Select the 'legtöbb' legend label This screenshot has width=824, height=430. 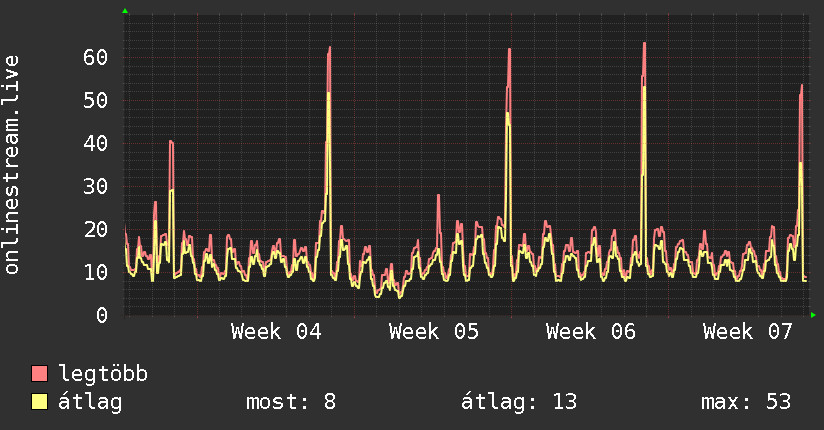click(103, 374)
